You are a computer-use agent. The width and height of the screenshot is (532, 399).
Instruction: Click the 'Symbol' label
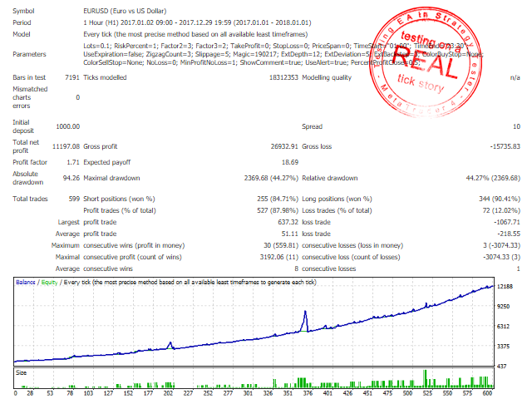coord(23,11)
